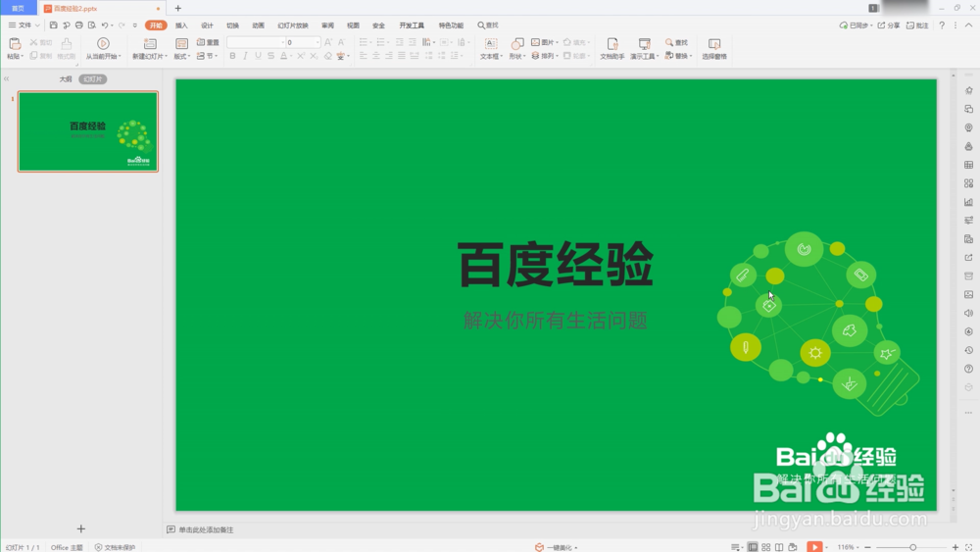
Task: Click the Print Preview icon
Action: tap(92, 25)
